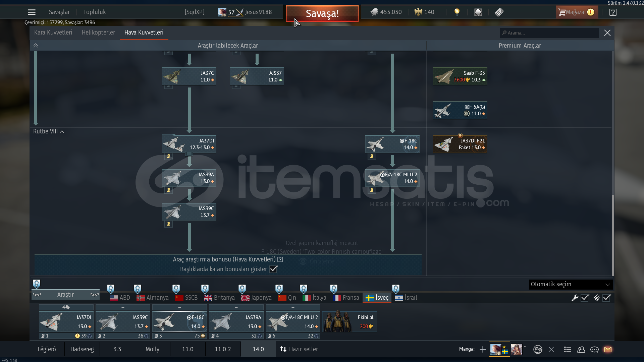The height and width of the screenshot is (362, 644).
Task: Click the left chevron on Araştır bar
Action: pos(37,295)
